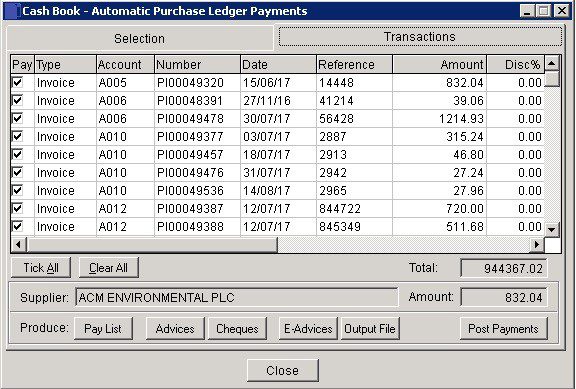Close the window via title bar X
Image resolution: width=576 pixels, height=389 pixels.
click(x=561, y=11)
